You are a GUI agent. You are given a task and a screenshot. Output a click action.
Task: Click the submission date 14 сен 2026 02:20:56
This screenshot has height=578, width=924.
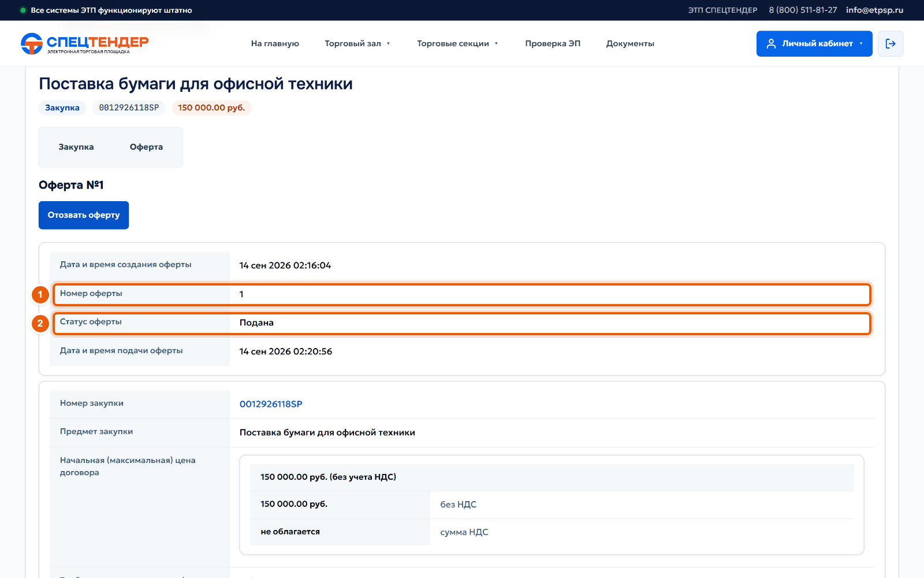coord(286,351)
